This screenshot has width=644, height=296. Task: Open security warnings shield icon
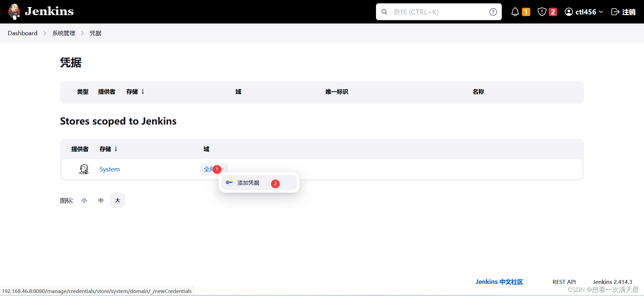pyautogui.click(x=542, y=12)
